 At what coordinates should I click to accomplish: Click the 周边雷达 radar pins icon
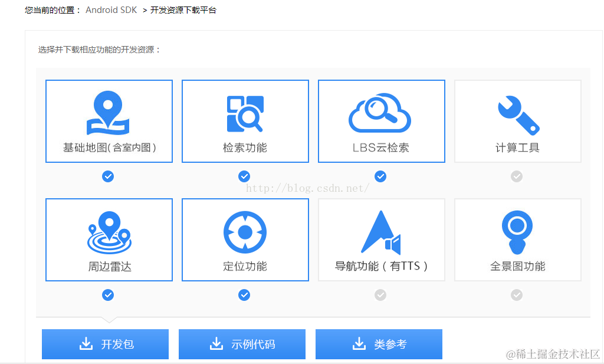click(x=109, y=232)
